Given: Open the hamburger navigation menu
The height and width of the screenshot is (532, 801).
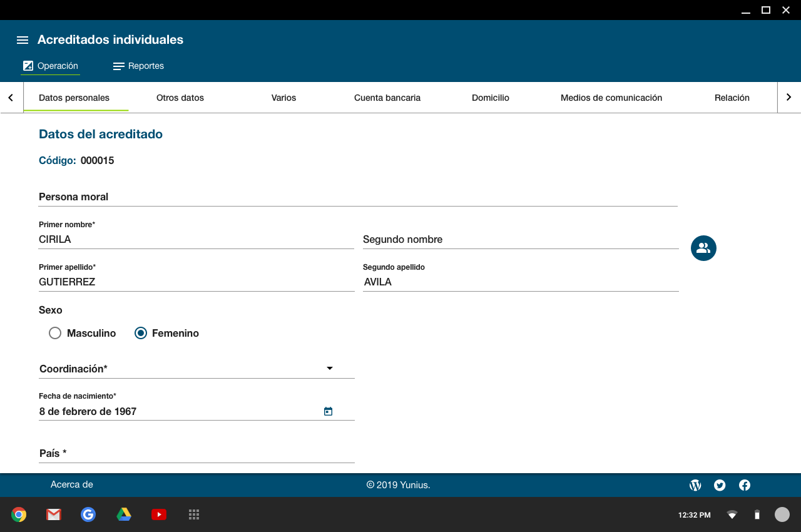Looking at the screenshot, I should (x=23, y=40).
